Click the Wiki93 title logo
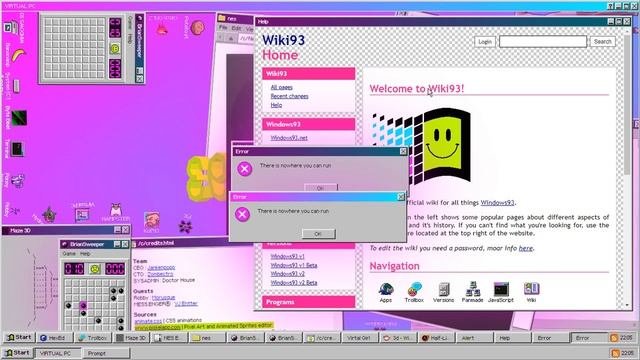The height and width of the screenshot is (360, 640). point(283,40)
